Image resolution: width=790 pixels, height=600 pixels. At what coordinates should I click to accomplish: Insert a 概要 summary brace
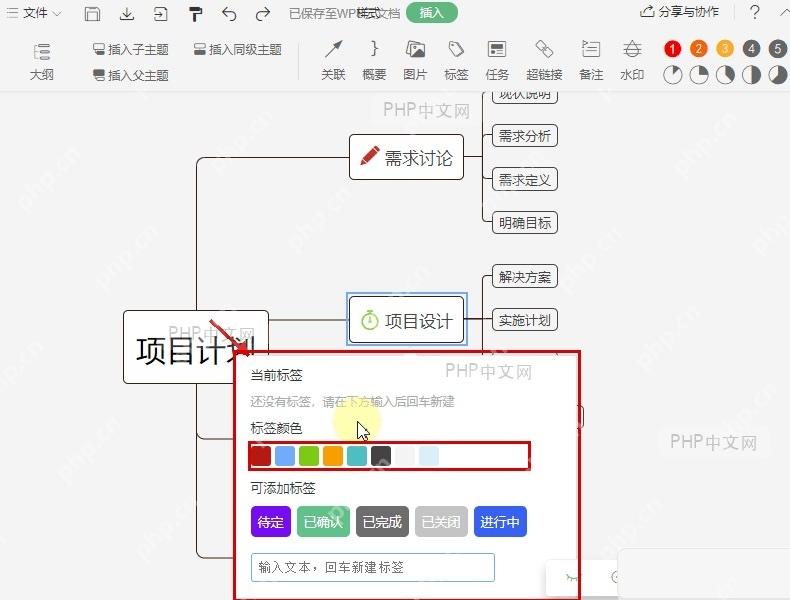(374, 61)
